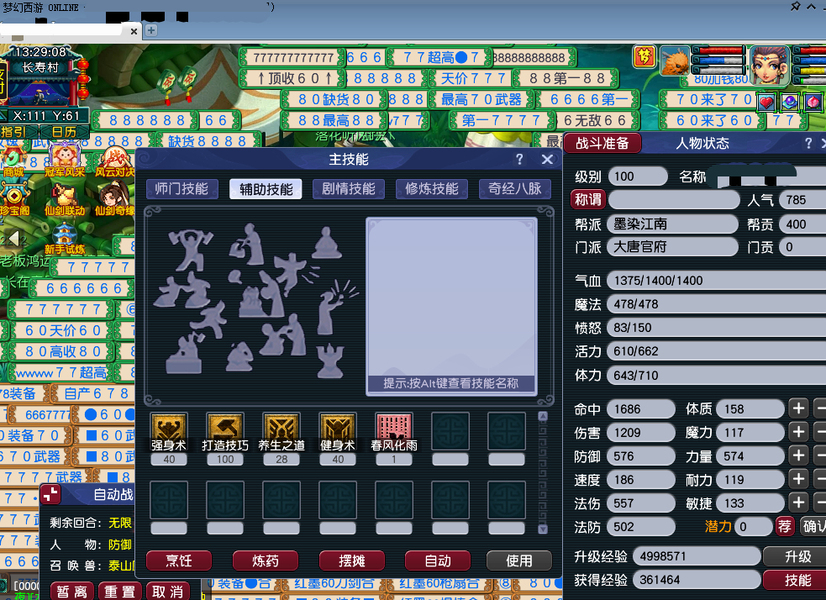Click the 烹饪 button

pos(179,560)
